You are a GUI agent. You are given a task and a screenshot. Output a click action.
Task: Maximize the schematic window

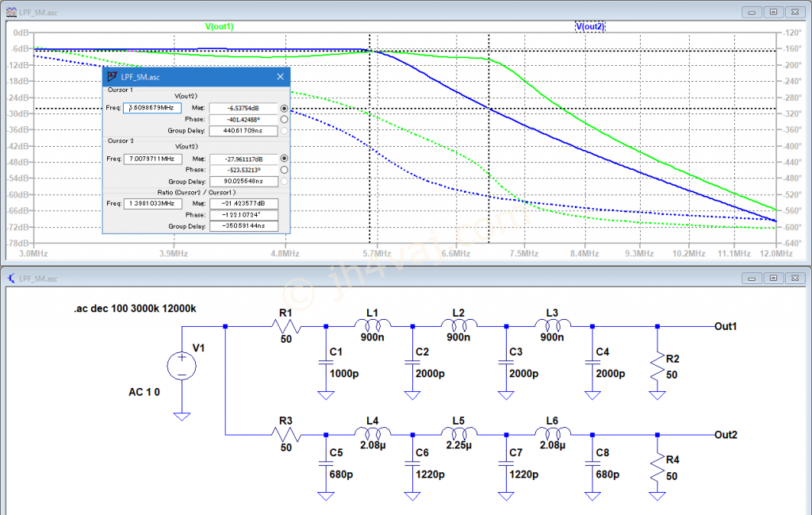point(773,279)
